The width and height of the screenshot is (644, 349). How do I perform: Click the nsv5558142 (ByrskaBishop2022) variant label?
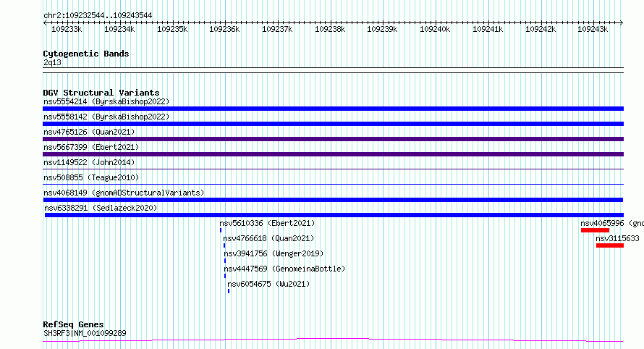click(106, 117)
